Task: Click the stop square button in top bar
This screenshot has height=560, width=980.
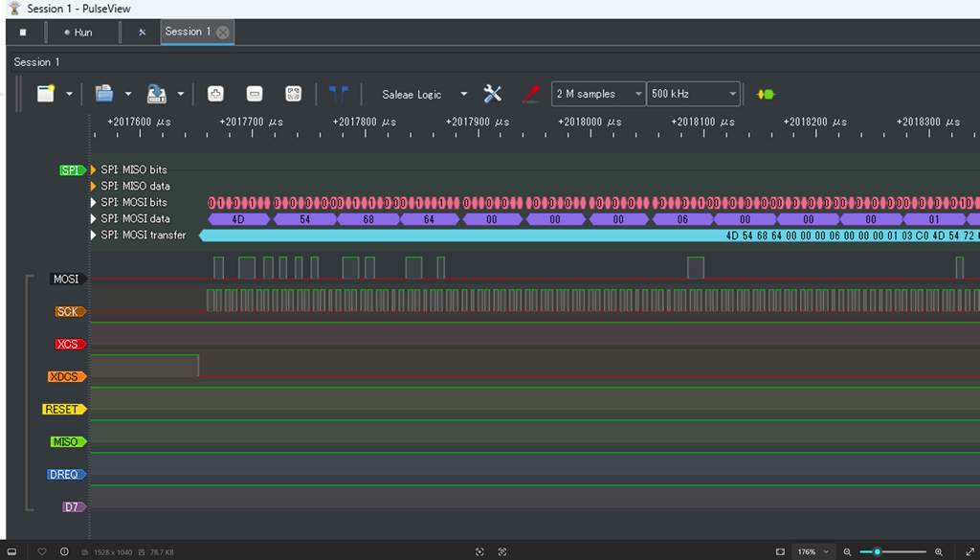Action: [x=23, y=32]
